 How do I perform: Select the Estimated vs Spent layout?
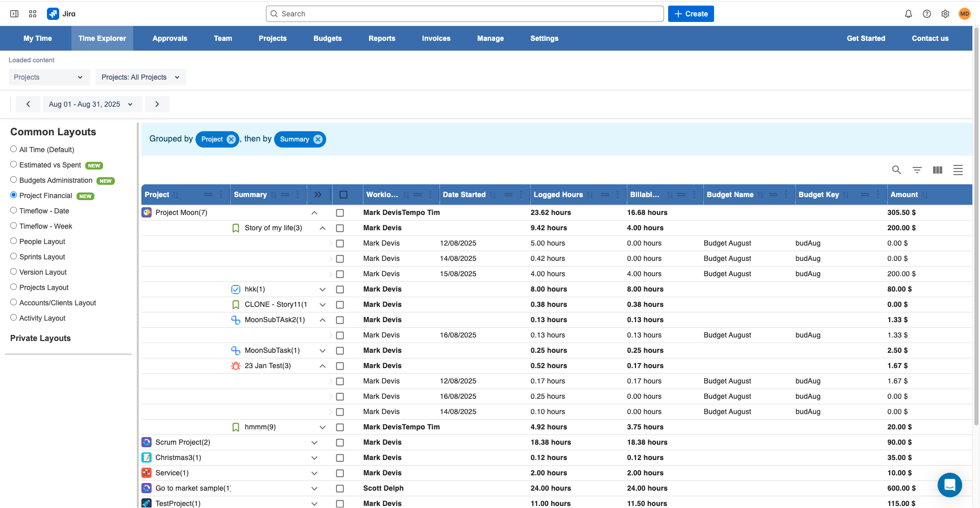[x=14, y=164]
